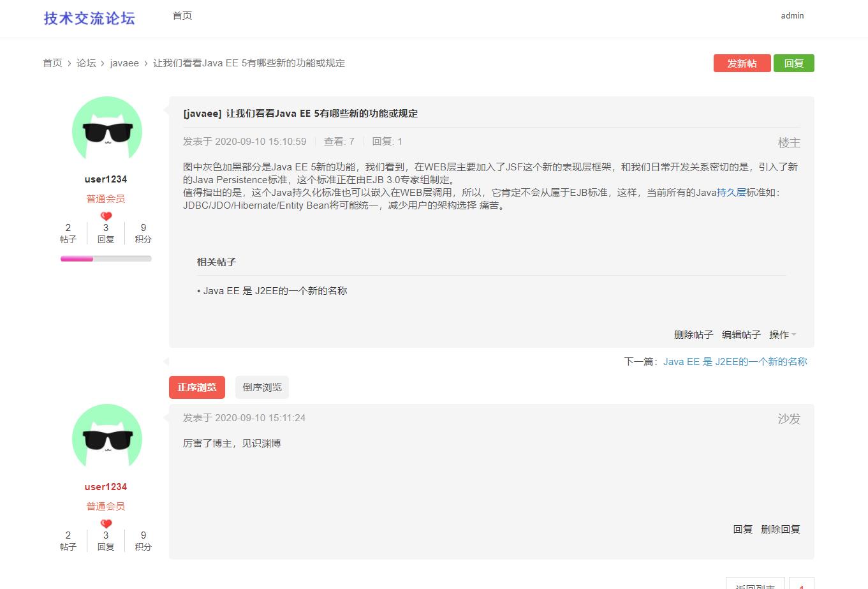Switch to 倒序浏览 reverse order view
Image resolution: width=868 pixels, height=589 pixels.
point(261,387)
